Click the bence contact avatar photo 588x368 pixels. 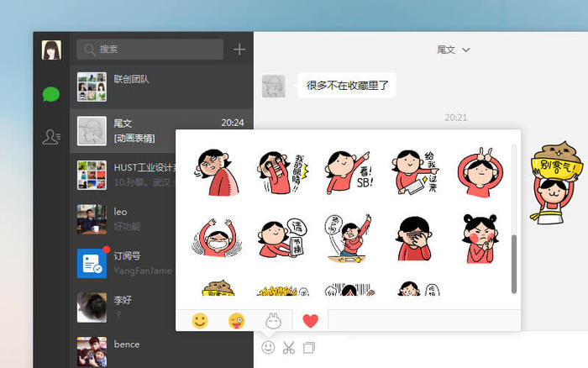(92, 351)
